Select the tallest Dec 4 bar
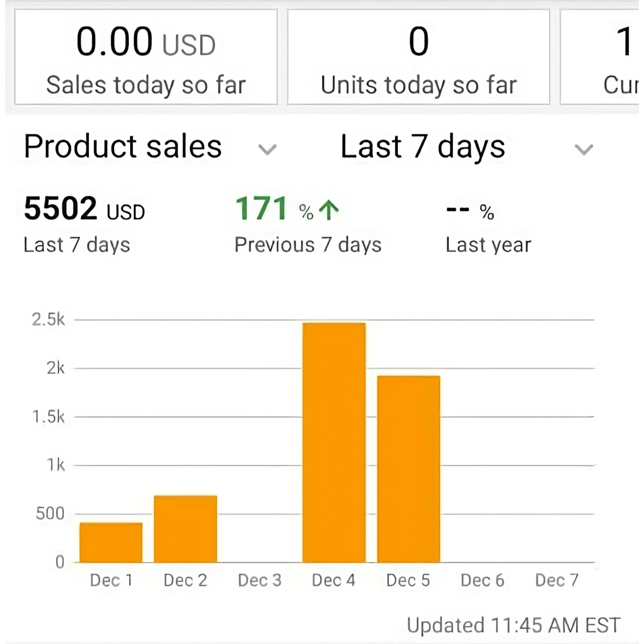 (334, 443)
